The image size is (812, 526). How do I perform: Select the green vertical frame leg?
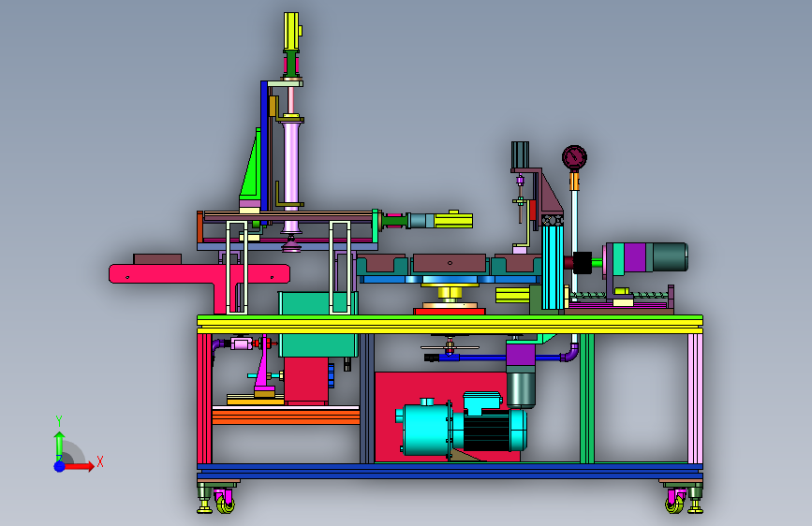pyautogui.click(x=586, y=399)
